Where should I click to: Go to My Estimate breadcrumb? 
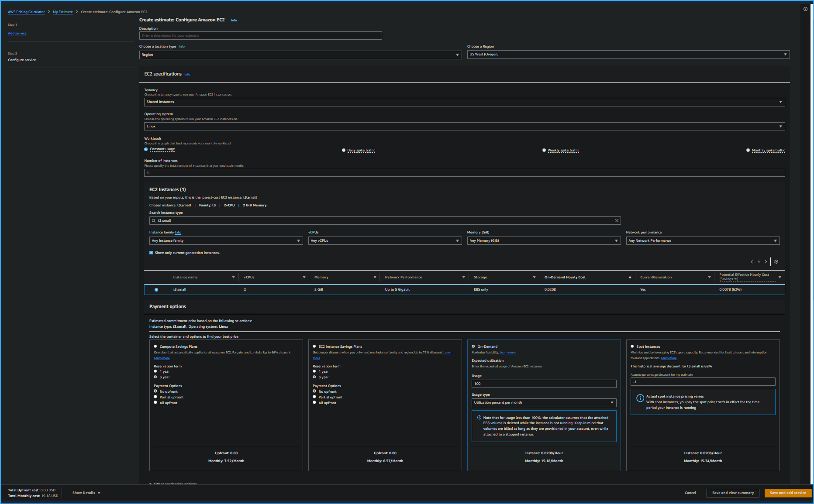[62, 12]
